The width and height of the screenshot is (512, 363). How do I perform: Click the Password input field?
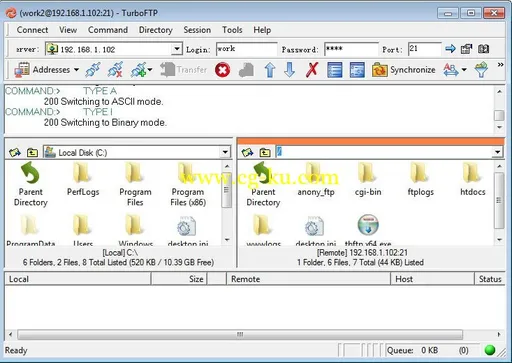point(351,49)
